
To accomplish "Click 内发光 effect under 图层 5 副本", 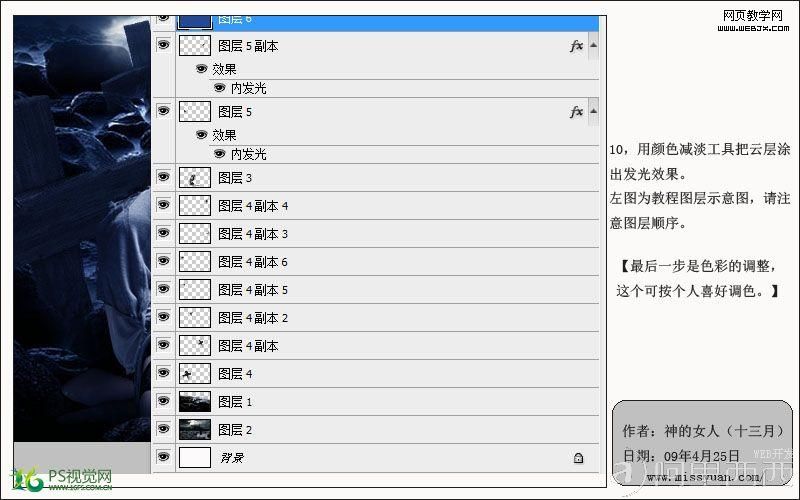I will (x=248, y=88).
